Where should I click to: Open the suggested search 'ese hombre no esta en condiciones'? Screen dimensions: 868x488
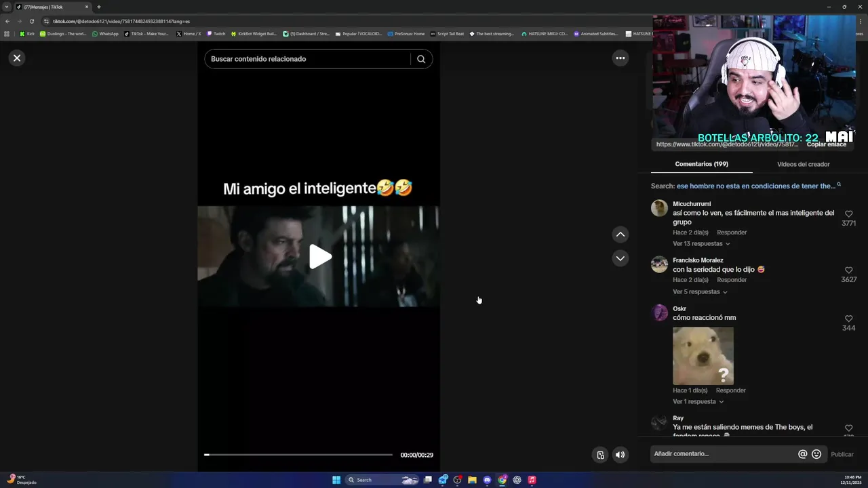point(755,186)
